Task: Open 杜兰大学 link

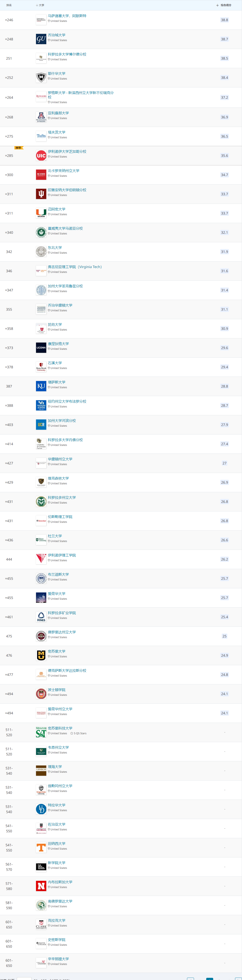Action: [x=55, y=536]
